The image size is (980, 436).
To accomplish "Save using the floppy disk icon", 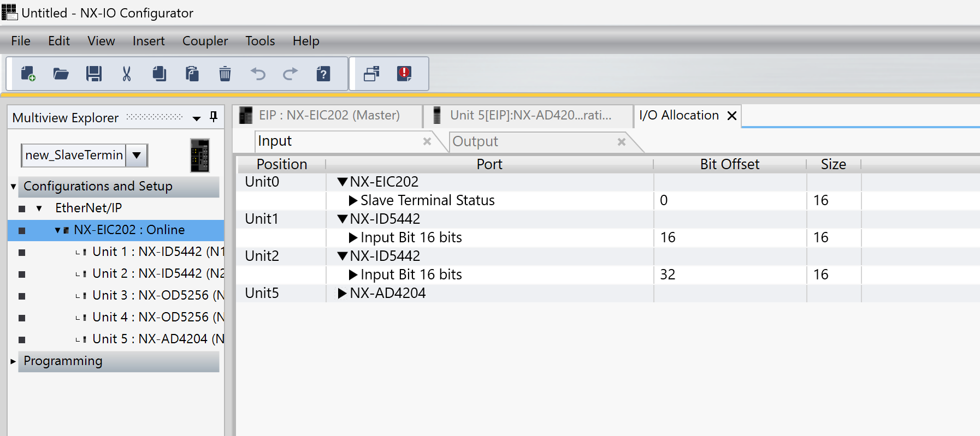I will (x=94, y=74).
